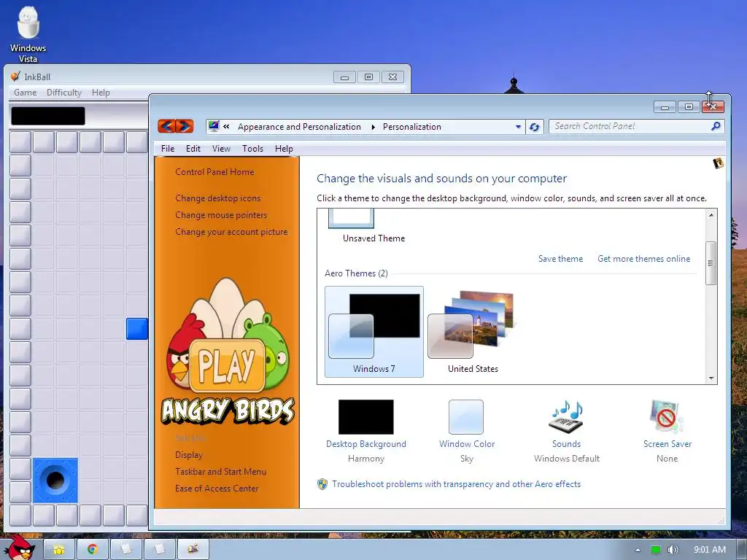Click the InkBall title bar icon

tap(16, 77)
